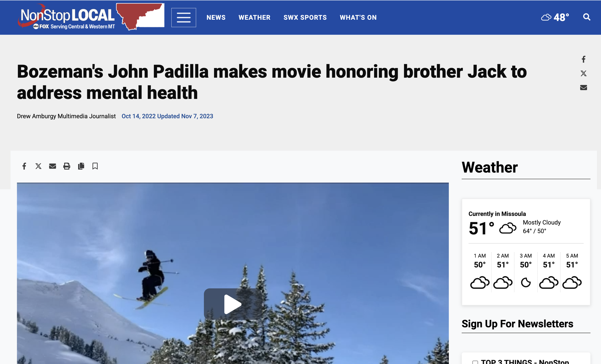Click the X share icon above video
The image size is (601, 364).
point(38,166)
